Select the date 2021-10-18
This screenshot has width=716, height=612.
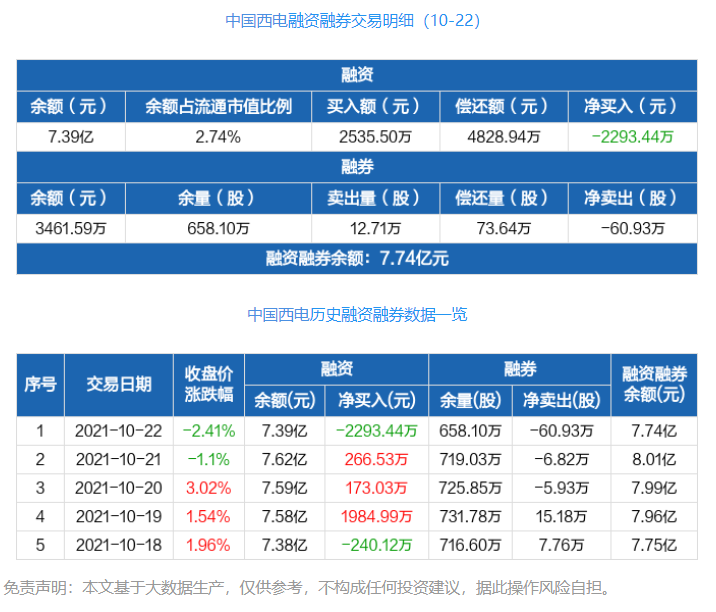click(x=119, y=545)
